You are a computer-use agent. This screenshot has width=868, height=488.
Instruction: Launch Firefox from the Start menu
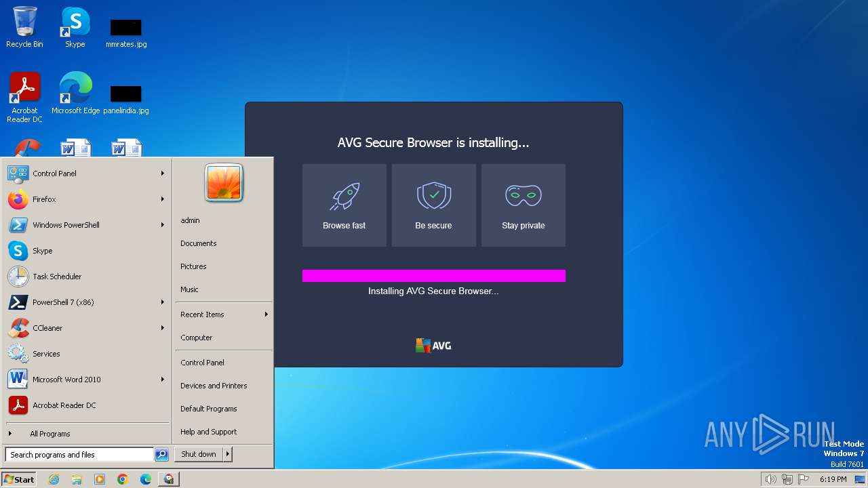[x=87, y=199]
